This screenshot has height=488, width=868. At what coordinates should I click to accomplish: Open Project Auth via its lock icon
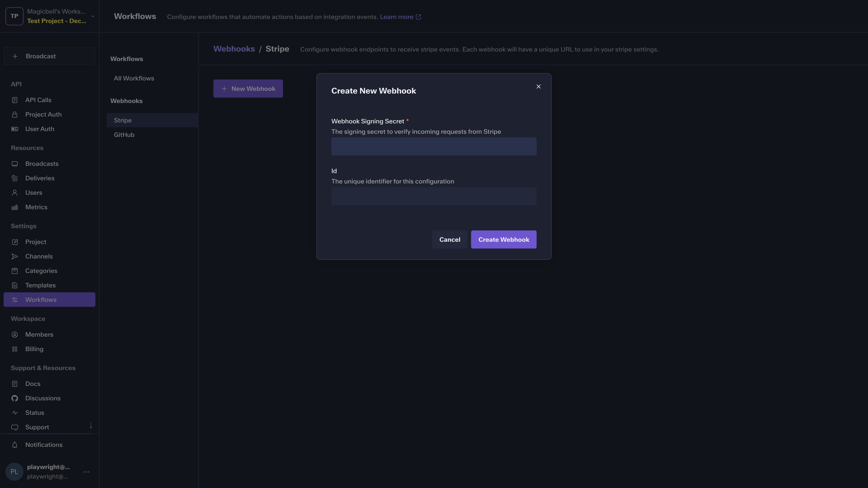coord(15,114)
